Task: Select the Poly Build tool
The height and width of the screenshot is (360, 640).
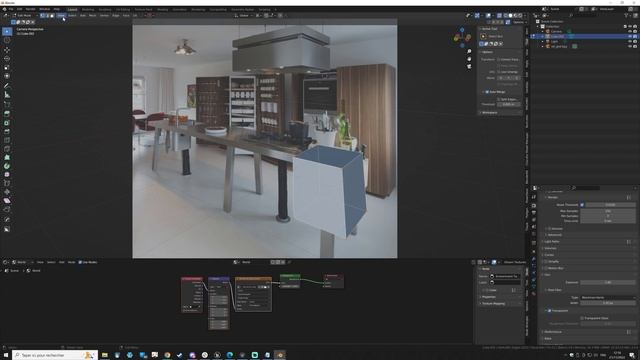Action: [x=7, y=157]
